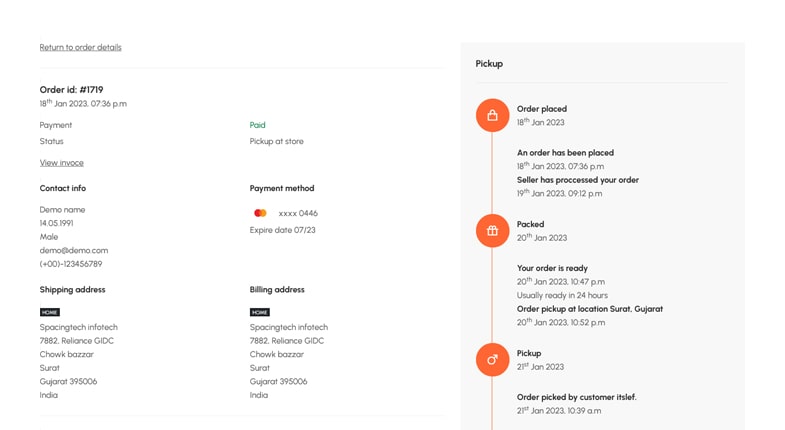785x430 pixels.
Task: Click the Seller has processed your order entry
Action: point(577,180)
